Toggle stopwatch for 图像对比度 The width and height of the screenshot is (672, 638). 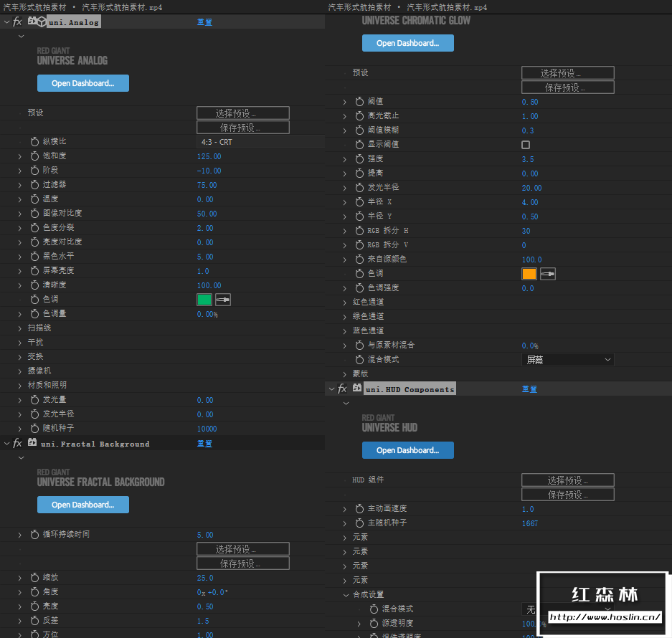(x=34, y=214)
